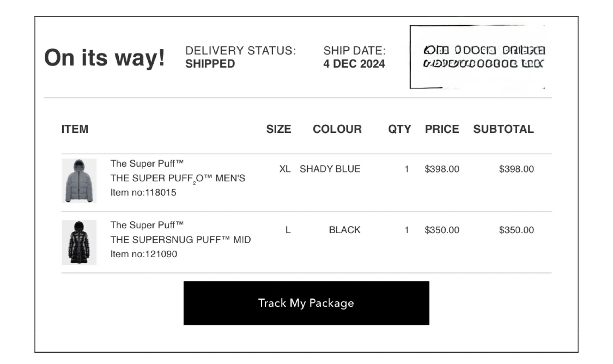This screenshot has height=364, width=613.
Task: Click the COLOUR column header
Action: (x=337, y=129)
